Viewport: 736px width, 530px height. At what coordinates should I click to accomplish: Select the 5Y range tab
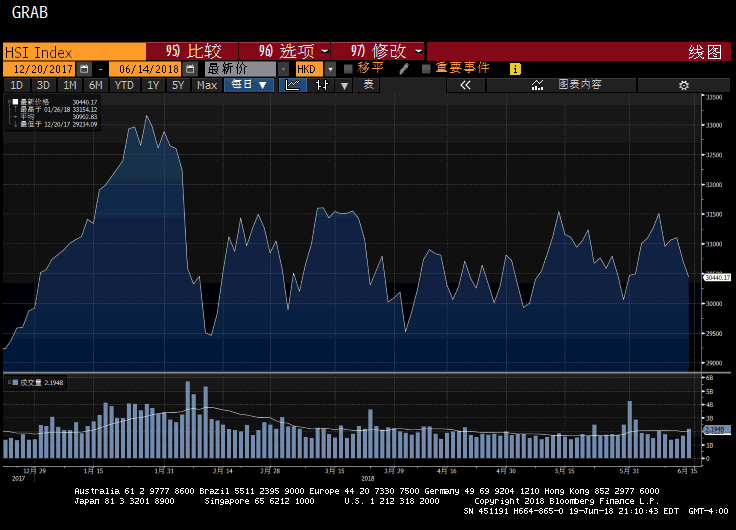[x=178, y=85]
